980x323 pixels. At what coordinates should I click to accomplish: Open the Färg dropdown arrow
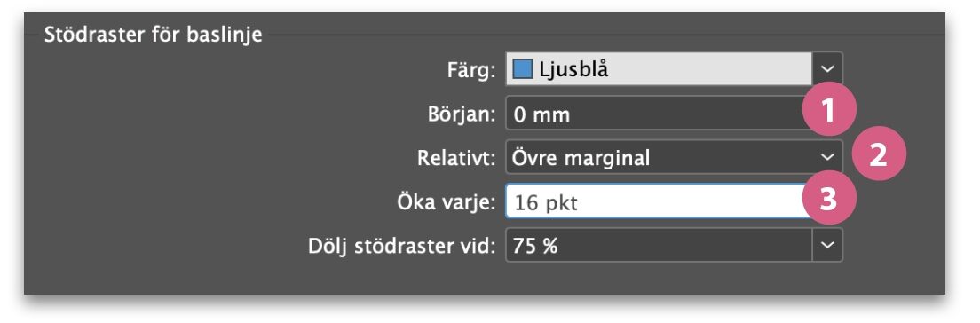(827, 68)
